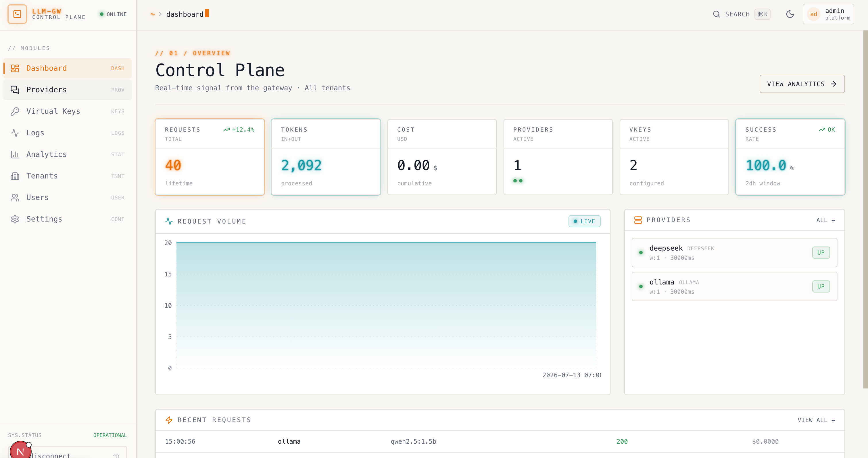868x458 pixels.
Task: Click the Virtual Keys key icon
Action: coord(15,111)
